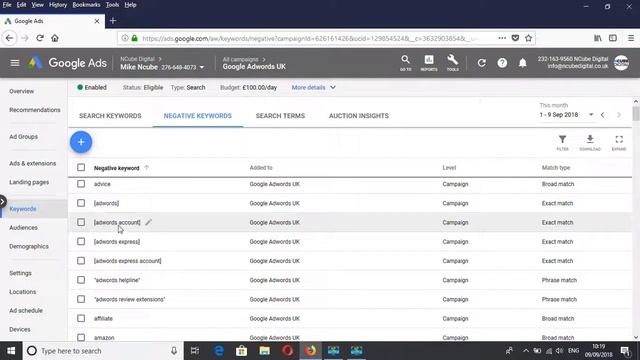Check the affiliate keyword row
Screen dimensions: 640x360
point(81,318)
